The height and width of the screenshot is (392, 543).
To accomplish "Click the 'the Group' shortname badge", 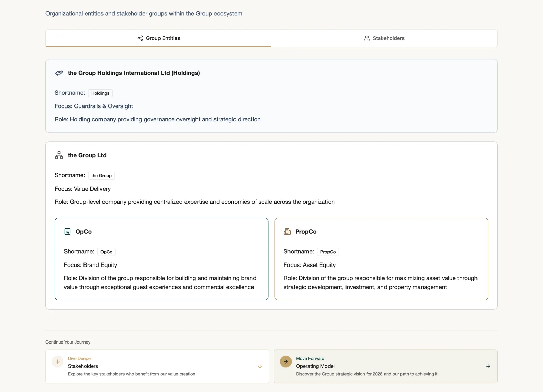I will tap(101, 176).
